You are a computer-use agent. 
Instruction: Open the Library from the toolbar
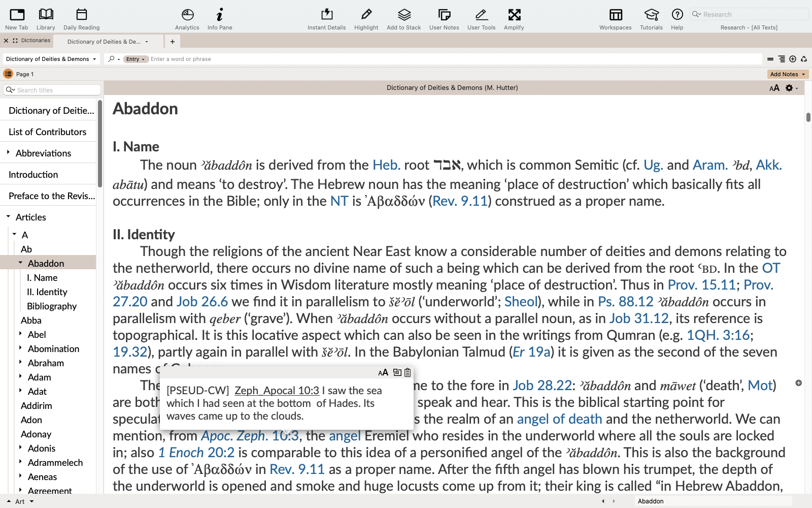point(46,19)
